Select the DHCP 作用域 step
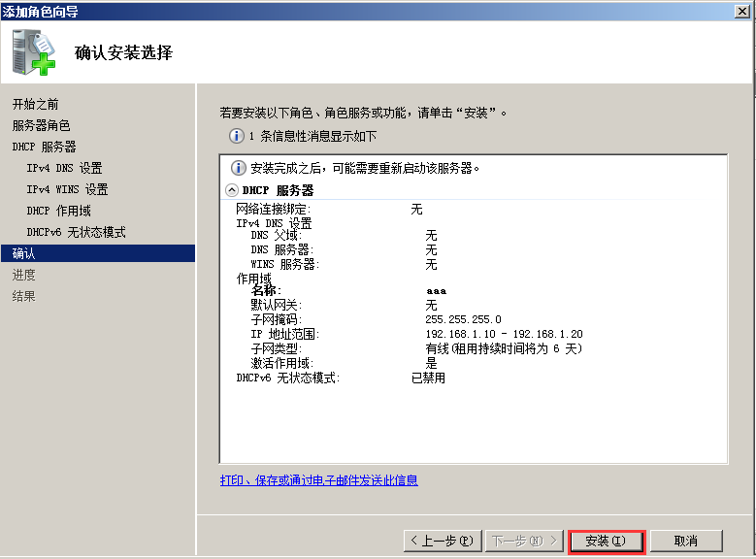This screenshot has height=559, width=756. tap(58, 211)
